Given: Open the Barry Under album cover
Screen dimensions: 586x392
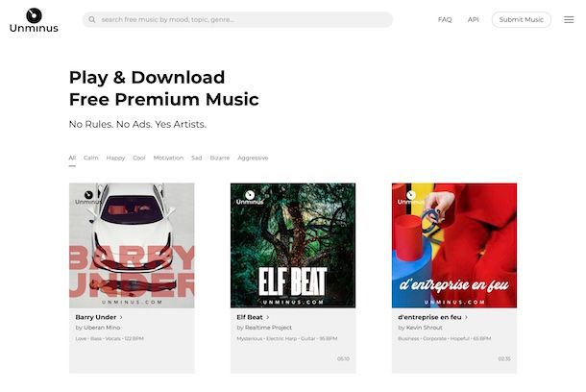Looking at the screenshot, I should point(132,246).
